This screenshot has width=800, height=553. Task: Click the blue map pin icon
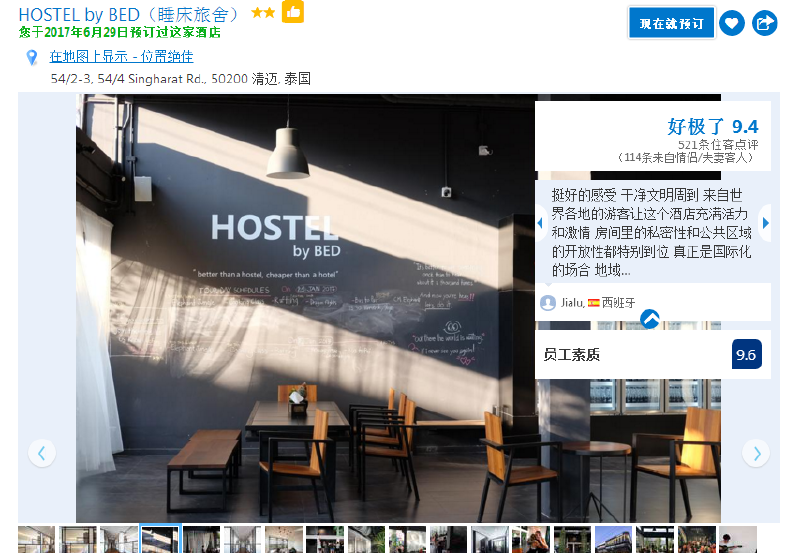32,57
